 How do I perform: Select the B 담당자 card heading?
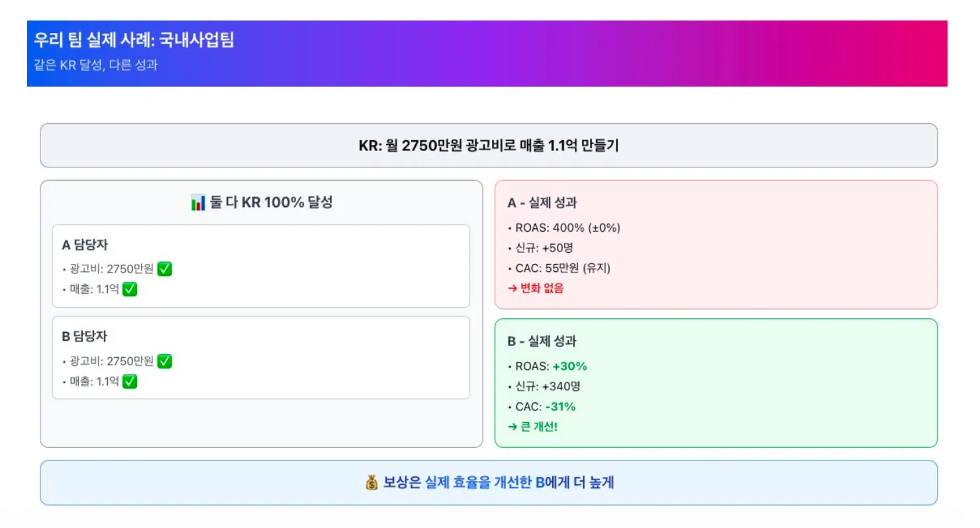(84, 337)
